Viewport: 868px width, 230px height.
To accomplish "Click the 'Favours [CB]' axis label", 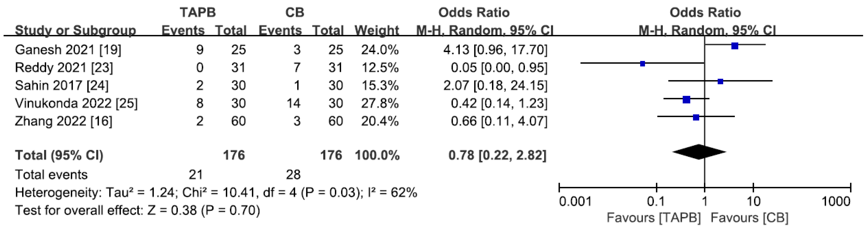I will pyautogui.click(x=749, y=218).
